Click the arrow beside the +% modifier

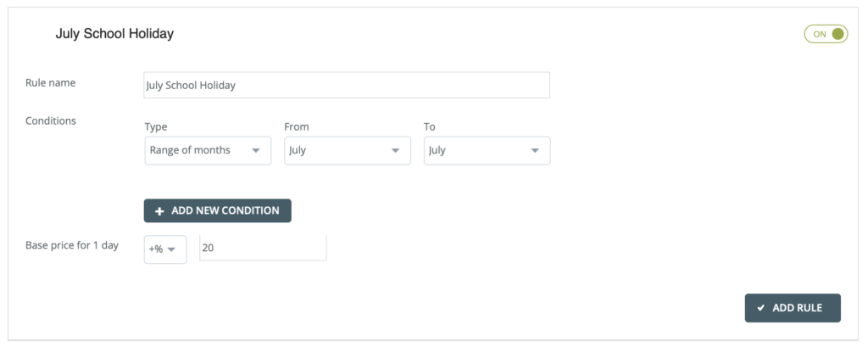pos(172,249)
